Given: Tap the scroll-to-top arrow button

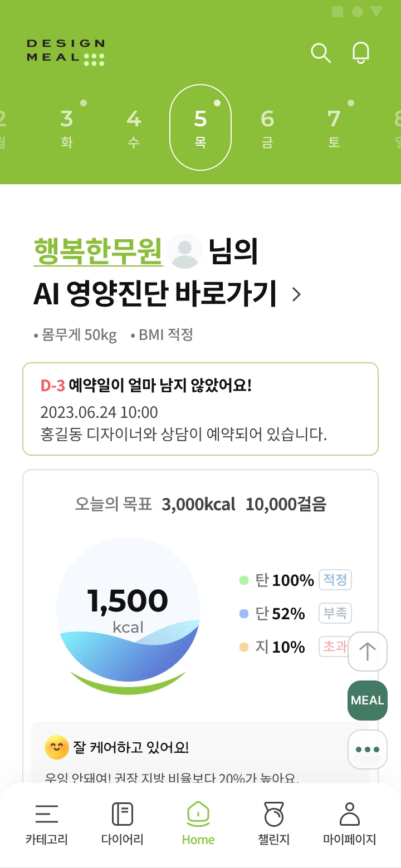Looking at the screenshot, I should pyautogui.click(x=367, y=651).
